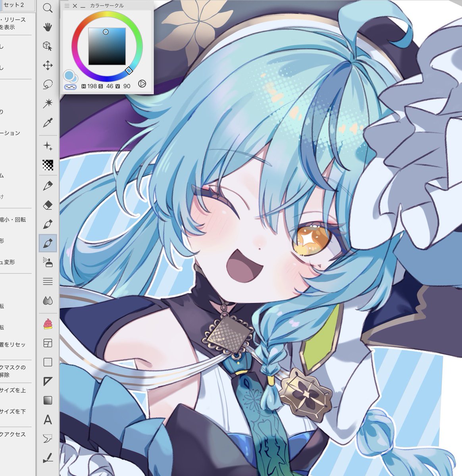Image resolution: width=462 pixels, height=476 pixels.
Task: Click the 'サイズを下' brush size entry
Action: coord(13,411)
